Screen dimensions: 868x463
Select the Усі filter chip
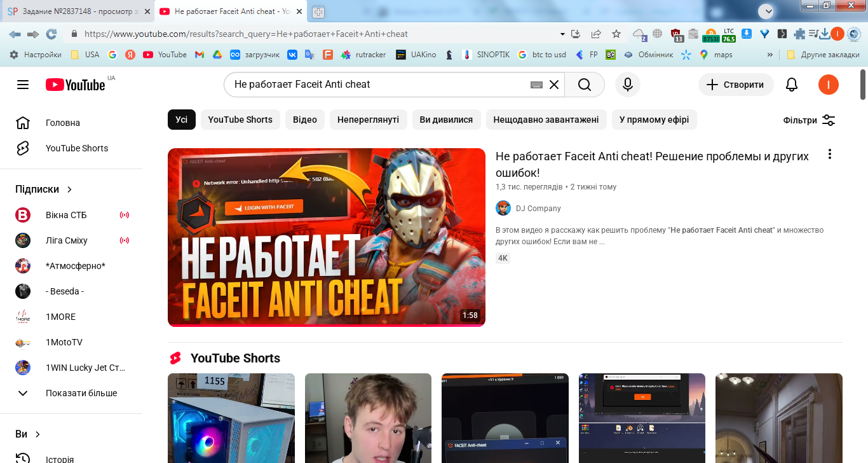[182, 120]
